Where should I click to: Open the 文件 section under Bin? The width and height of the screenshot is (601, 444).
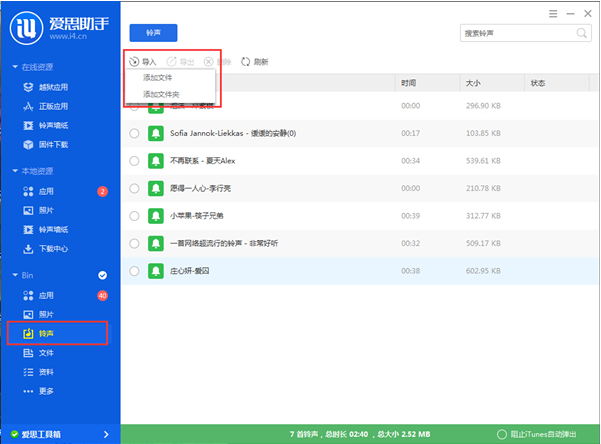[x=45, y=352]
